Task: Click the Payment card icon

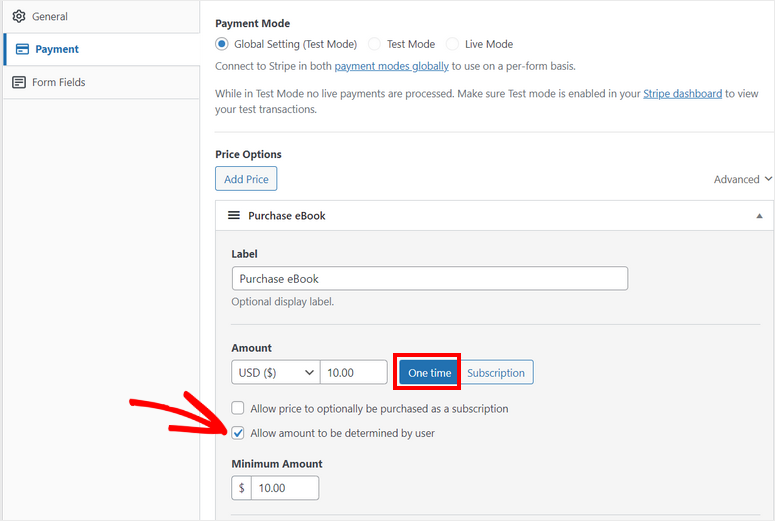Action: click(22, 49)
